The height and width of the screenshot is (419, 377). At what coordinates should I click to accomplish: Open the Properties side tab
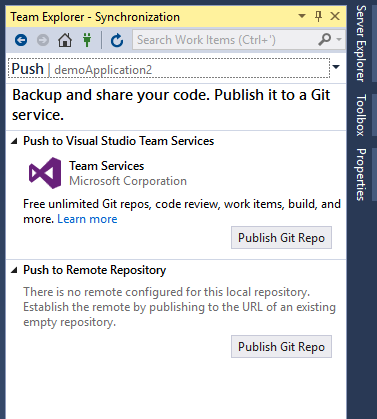361,174
